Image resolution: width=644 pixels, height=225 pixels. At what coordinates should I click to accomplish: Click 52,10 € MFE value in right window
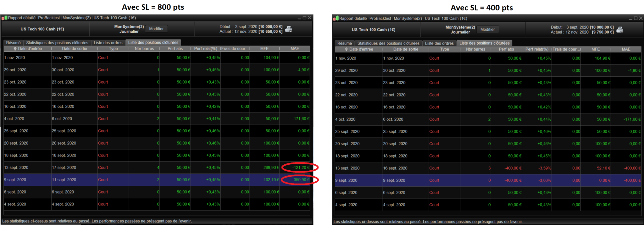[604, 168]
